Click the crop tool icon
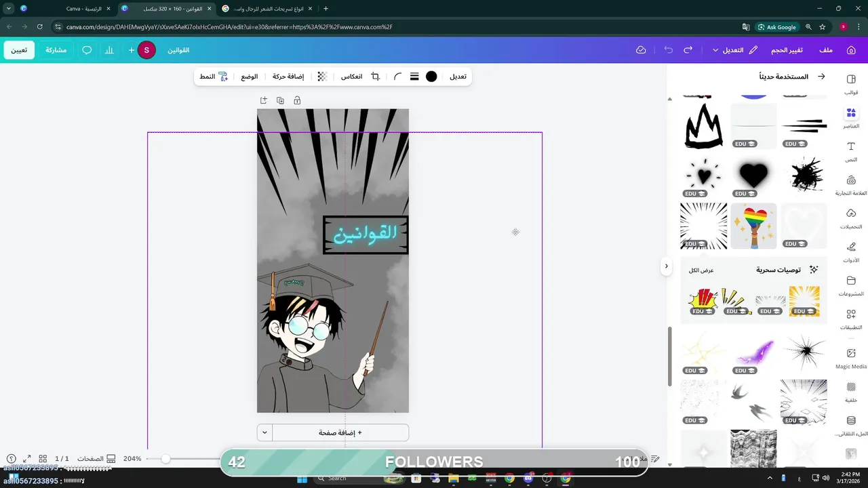Screen dimensions: 868x488 [x=375, y=77]
